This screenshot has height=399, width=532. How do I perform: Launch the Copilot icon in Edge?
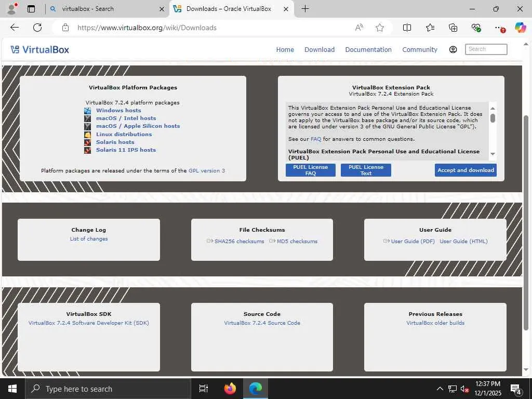pyautogui.click(x=520, y=28)
